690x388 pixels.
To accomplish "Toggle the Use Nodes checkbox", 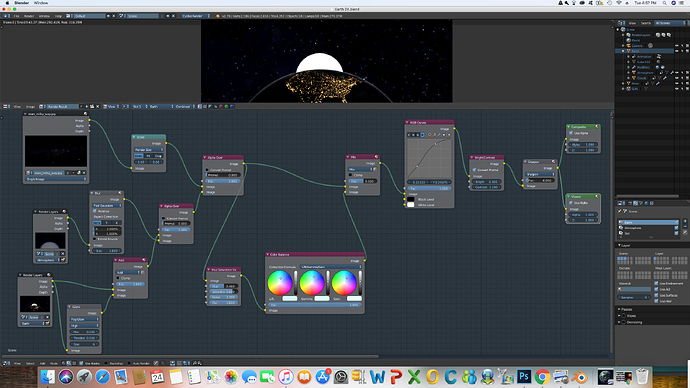I will click(81, 363).
